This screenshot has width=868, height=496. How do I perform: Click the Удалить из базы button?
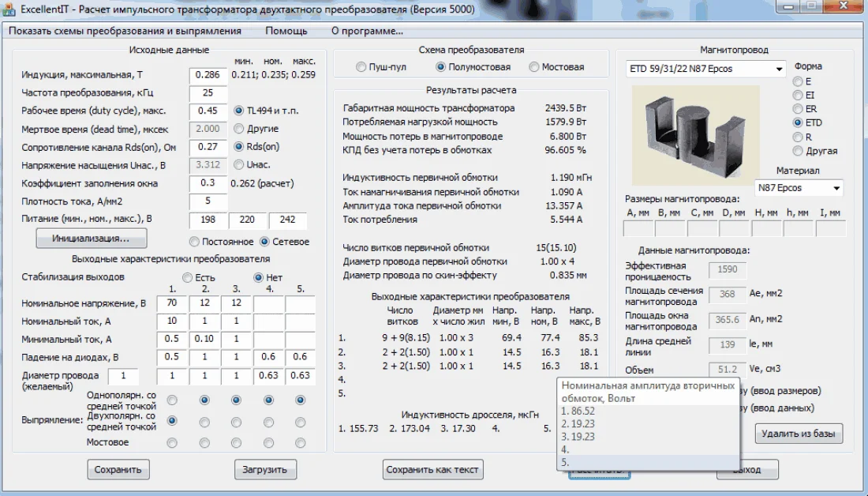[x=799, y=434]
